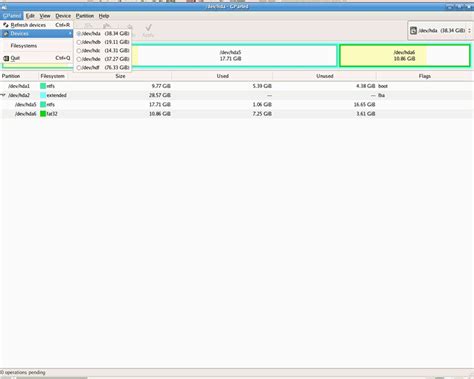Sort by the Unused column header
This screenshot has height=379, width=474.
[x=325, y=76]
